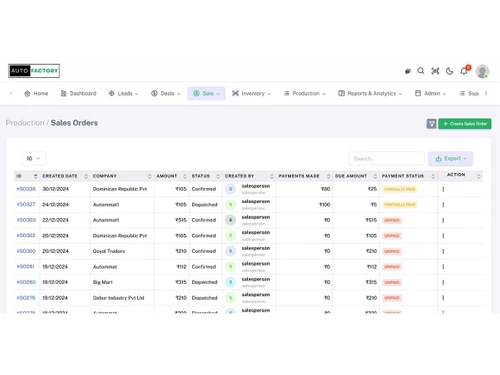The height and width of the screenshot is (375, 500).
Task: Click Partially Paid badge for #SO336
Action: (400, 189)
